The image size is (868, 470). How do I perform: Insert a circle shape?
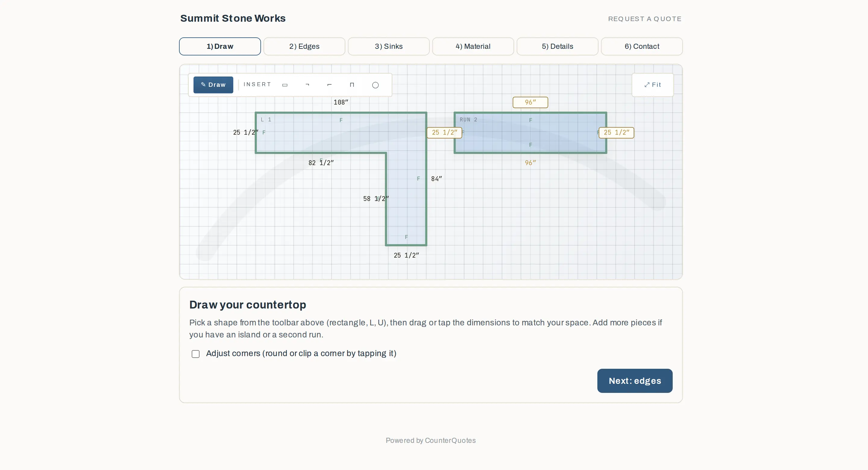[x=375, y=85]
